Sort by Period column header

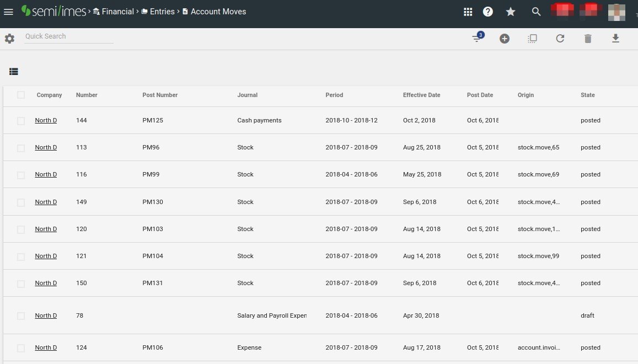[x=334, y=95]
